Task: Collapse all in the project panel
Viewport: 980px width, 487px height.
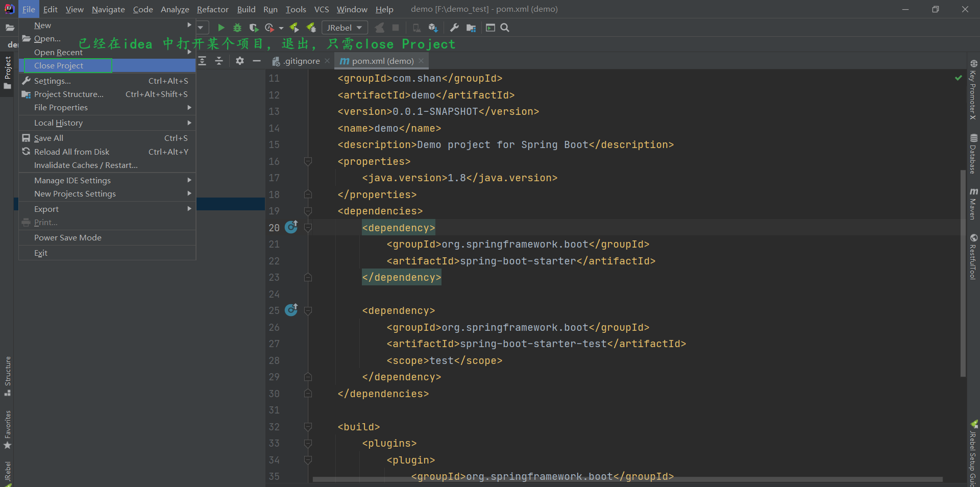Action: coord(219,61)
